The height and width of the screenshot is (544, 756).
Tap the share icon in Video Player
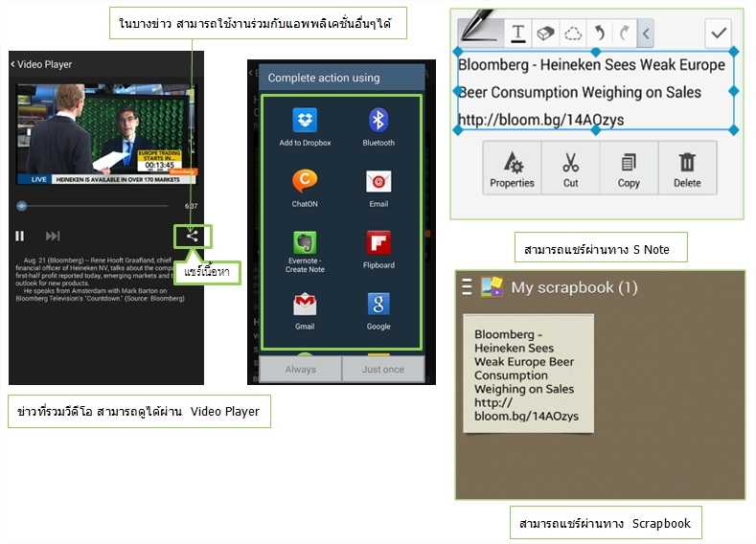[192, 236]
